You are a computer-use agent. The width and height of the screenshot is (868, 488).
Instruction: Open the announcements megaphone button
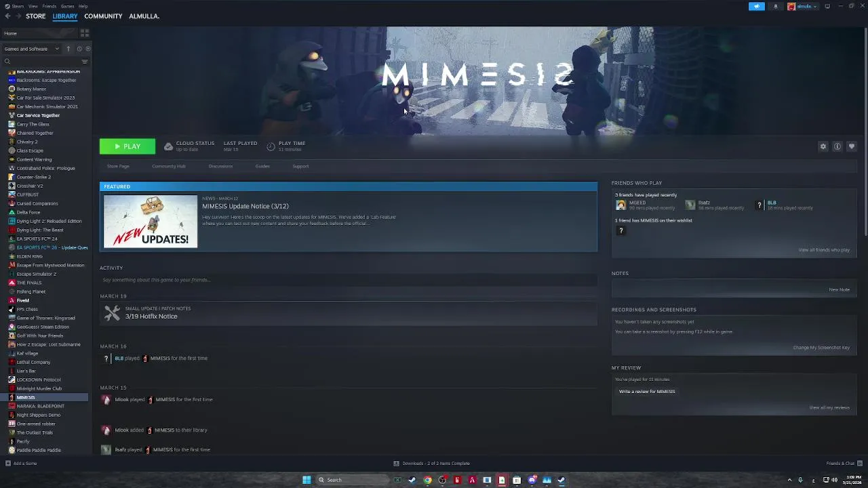[757, 6]
